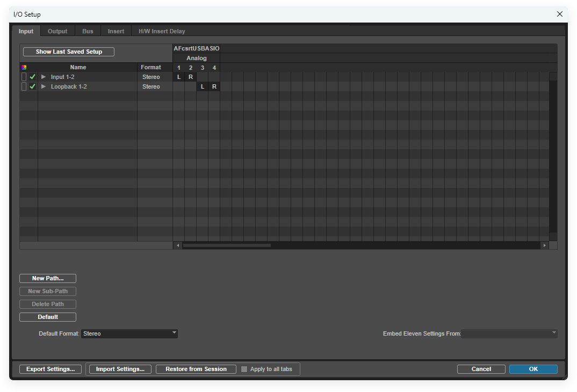Expand the Input 1-2 path triangle
Viewport: 577px width, 392px height.
44,77
